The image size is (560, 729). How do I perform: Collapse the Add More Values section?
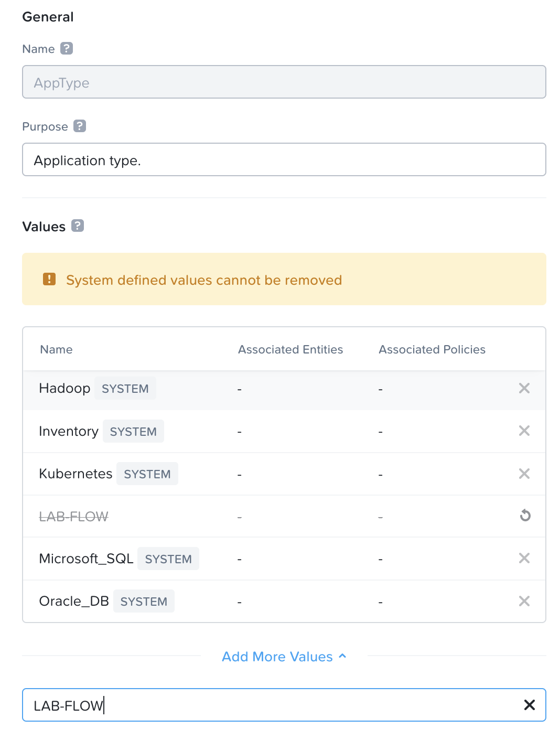277,657
